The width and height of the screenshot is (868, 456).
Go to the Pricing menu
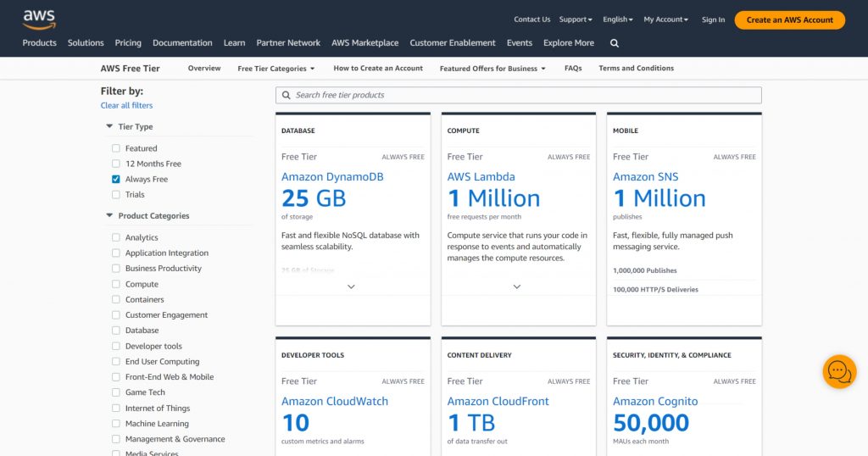click(x=128, y=42)
